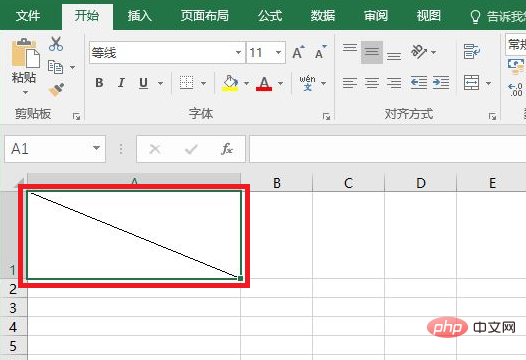This screenshot has width=526, height=360.
Task: Decrease font size with smaller A
Action: click(x=320, y=52)
